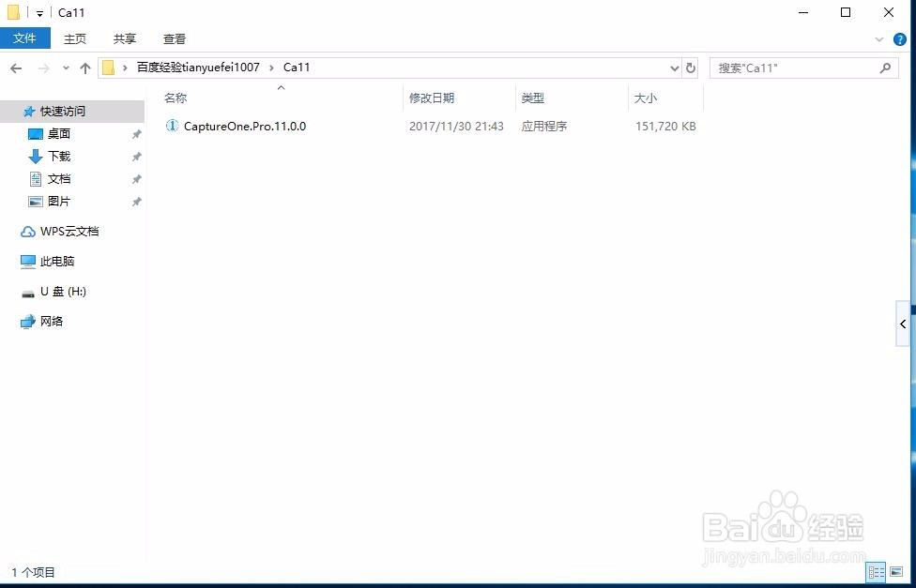This screenshot has width=916, height=588.
Task: Open the Help question mark button
Action: point(900,38)
